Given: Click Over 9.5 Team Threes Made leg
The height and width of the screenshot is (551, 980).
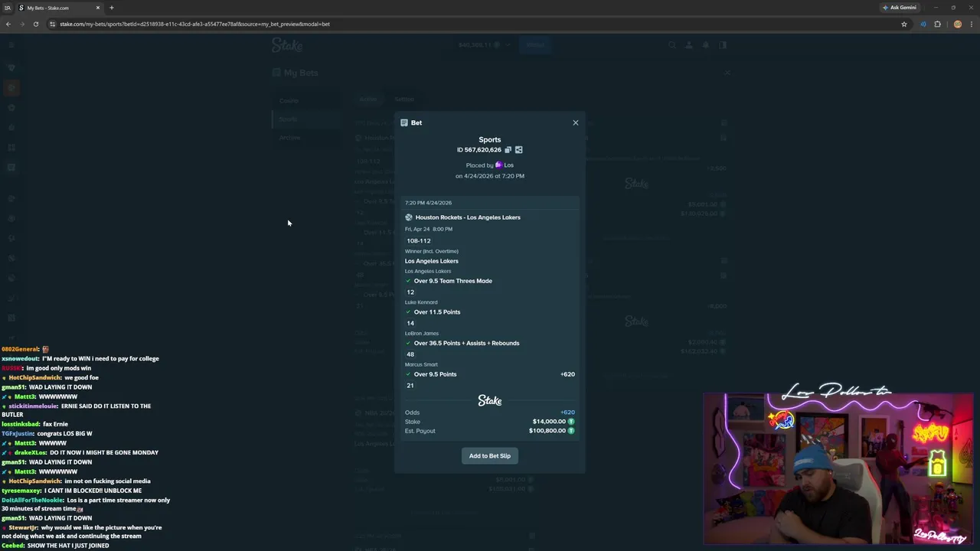Looking at the screenshot, I should [x=452, y=281].
